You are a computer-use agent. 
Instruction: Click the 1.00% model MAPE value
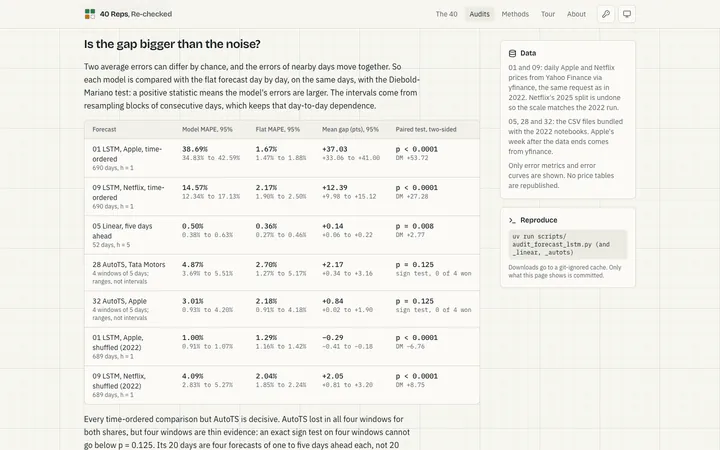tap(192, 338)
